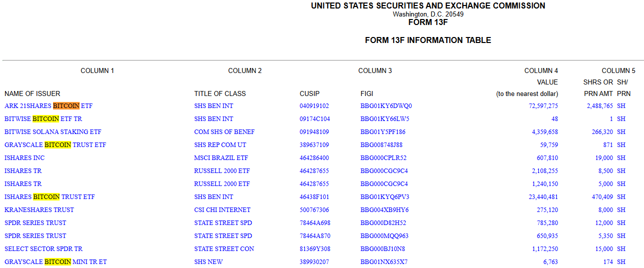Click CUSIP number 040919102
This screenshot has width=644, height=268.
(314, 106)
